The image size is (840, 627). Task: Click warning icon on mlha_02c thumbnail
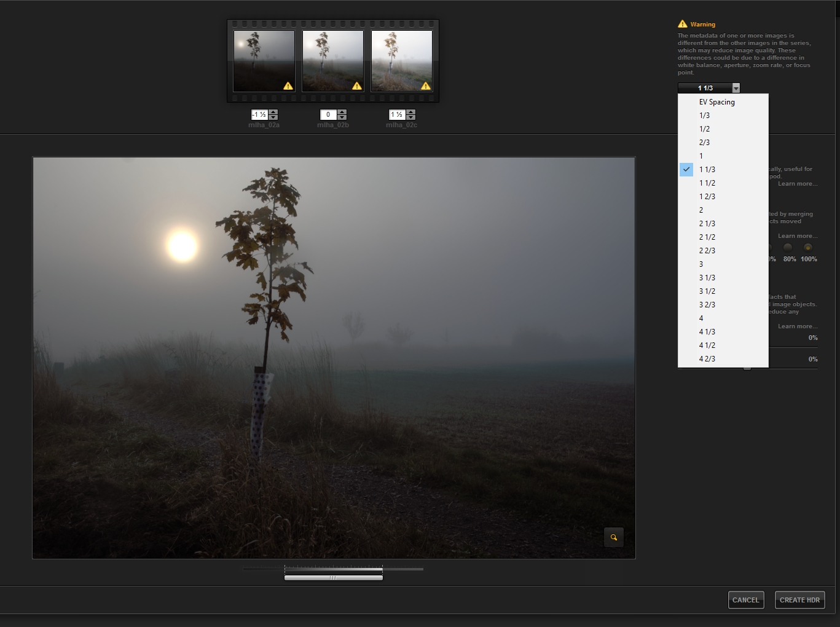click(425, 86)
